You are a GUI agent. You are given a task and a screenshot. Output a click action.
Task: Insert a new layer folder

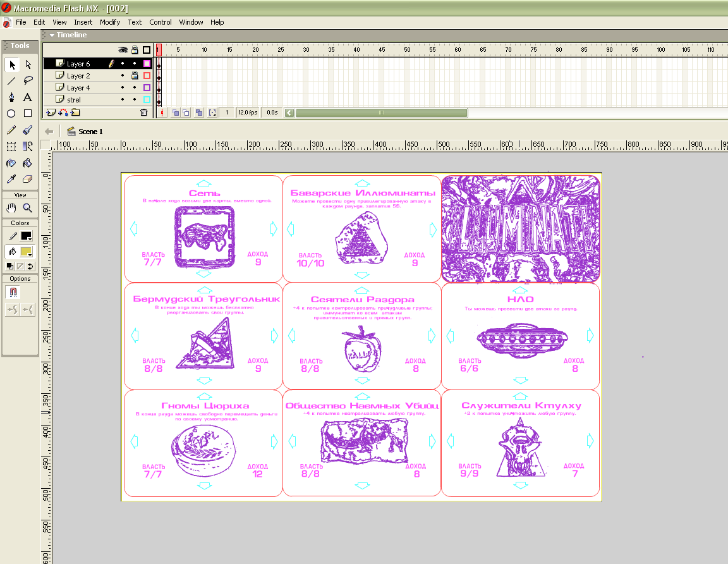click(75, 113)
